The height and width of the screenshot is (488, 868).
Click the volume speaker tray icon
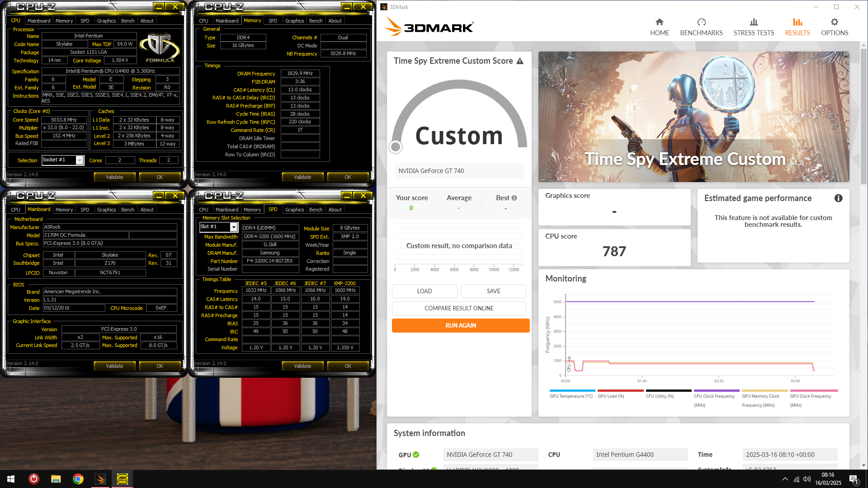click(807, 479)
